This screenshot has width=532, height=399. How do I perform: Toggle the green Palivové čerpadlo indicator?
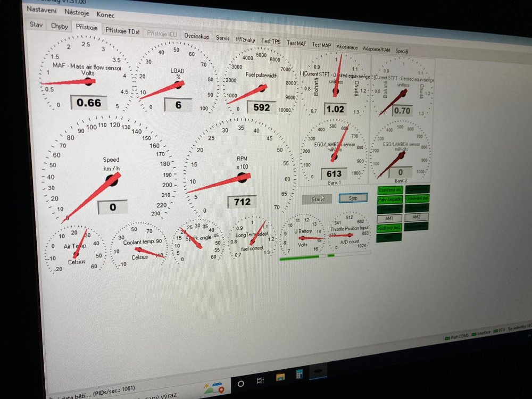tap(389, 199)
